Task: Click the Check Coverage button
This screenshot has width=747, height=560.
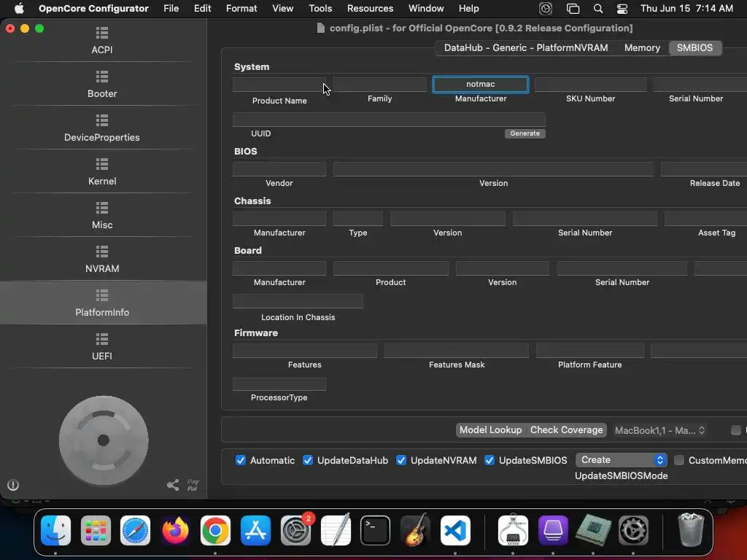Action: tap(566, 430)
